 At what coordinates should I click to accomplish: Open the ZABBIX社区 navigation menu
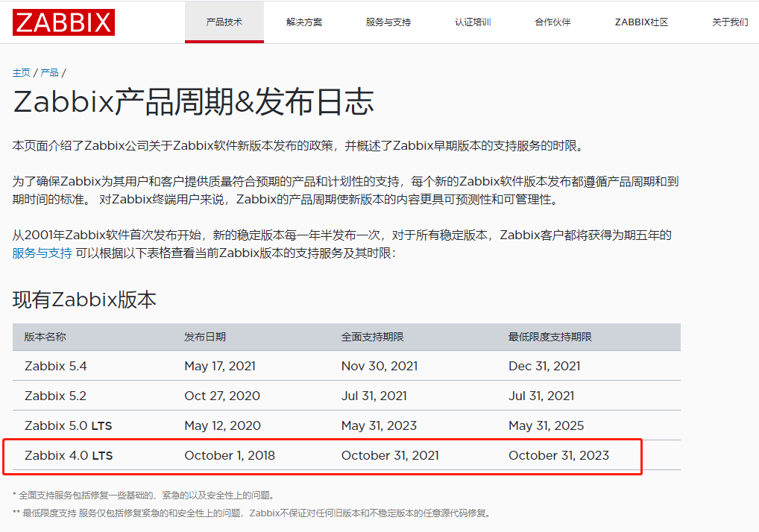pyautogui.click(x=640, y=22)
